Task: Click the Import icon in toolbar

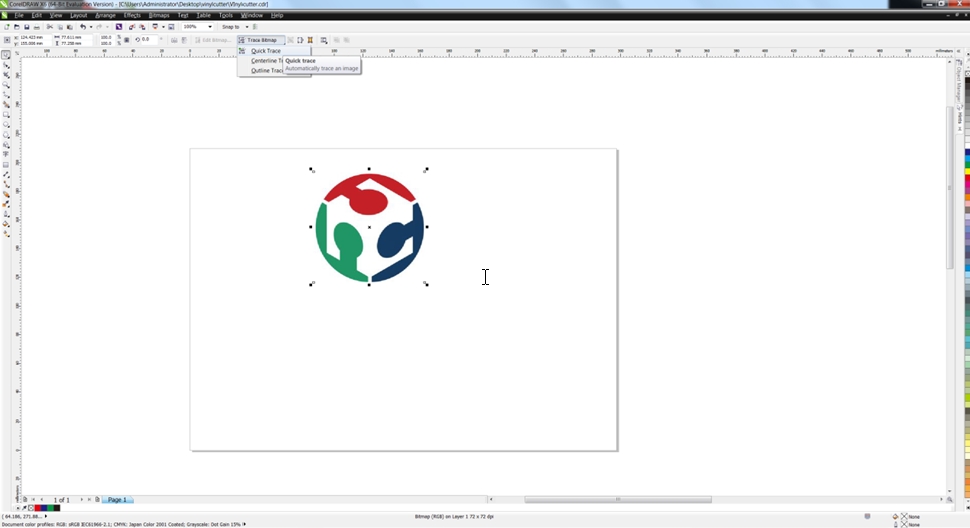Action: tap(132, 27)
